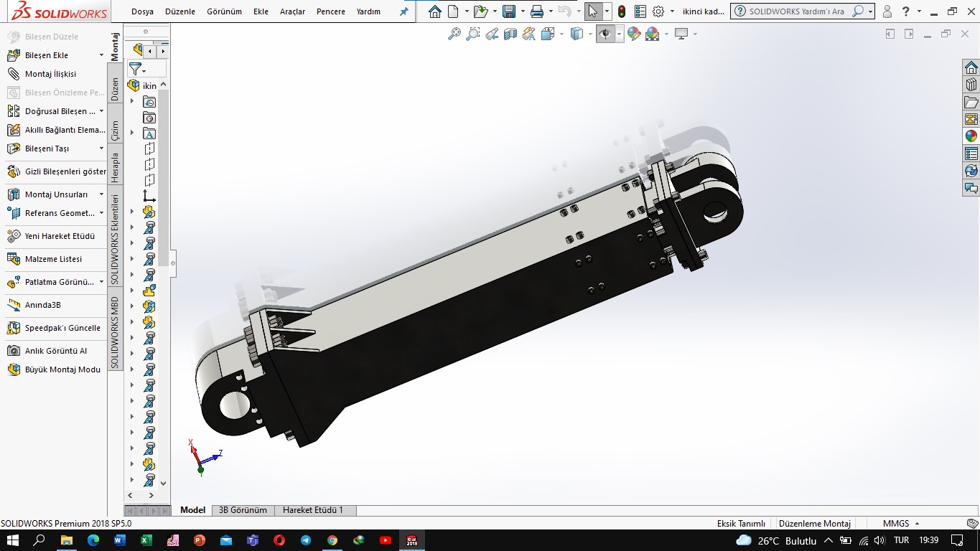Open the SOLIDWORKS Forum task pane tab
Screen dimensions: 980x551
pyautogui.click(x=971, y=188)
